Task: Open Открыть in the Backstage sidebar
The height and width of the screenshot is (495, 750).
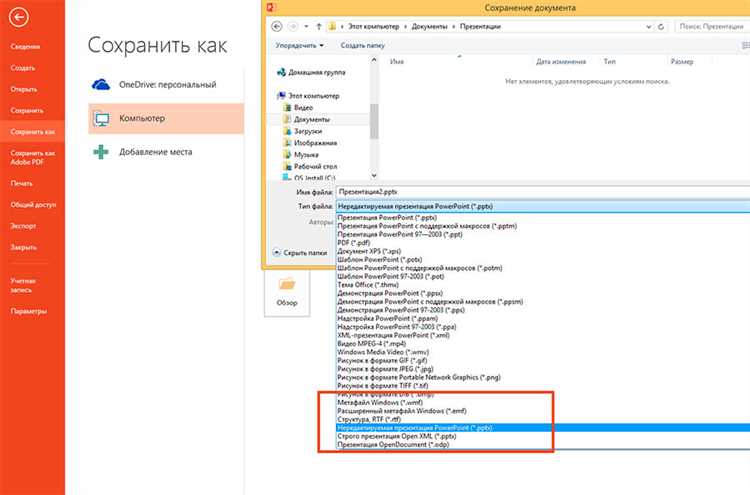Action: pyautogui.click(x=23, y=89)
